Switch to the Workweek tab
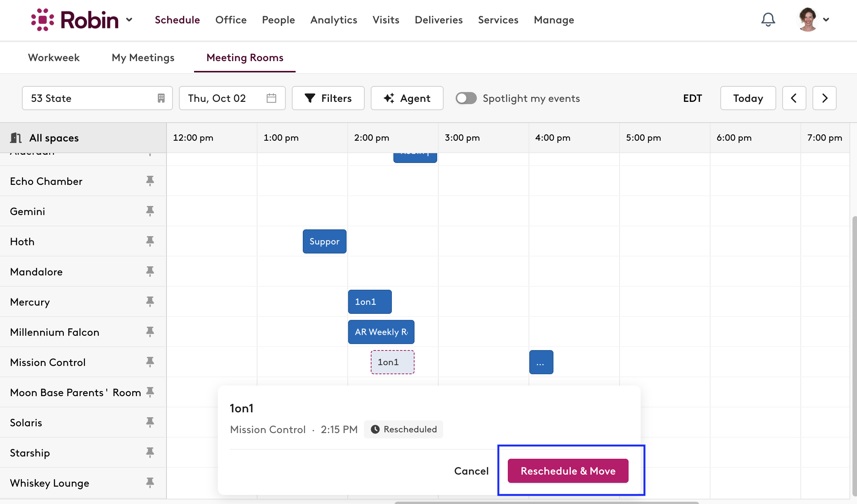This screenshot has width=857, height=504. (53, 57)
